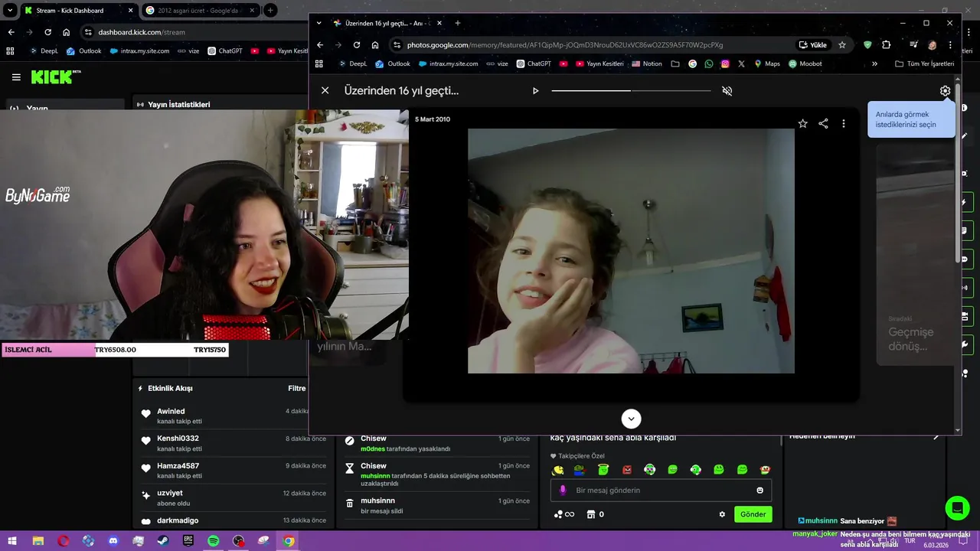
Task: Open the Filtre dropdown in Etkinlik Akışı
Action: (x=297, y=388)
